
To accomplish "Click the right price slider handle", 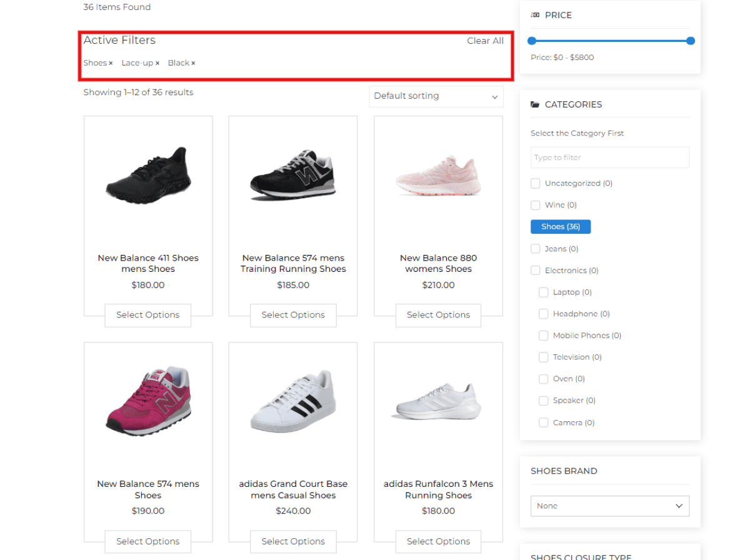I will click(691, 41).
